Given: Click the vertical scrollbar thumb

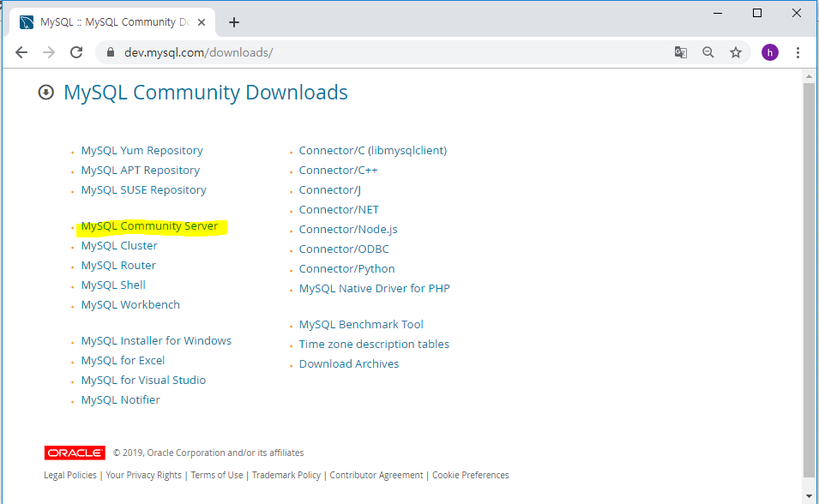Looking at the screenshot, I should coord(809,279).
